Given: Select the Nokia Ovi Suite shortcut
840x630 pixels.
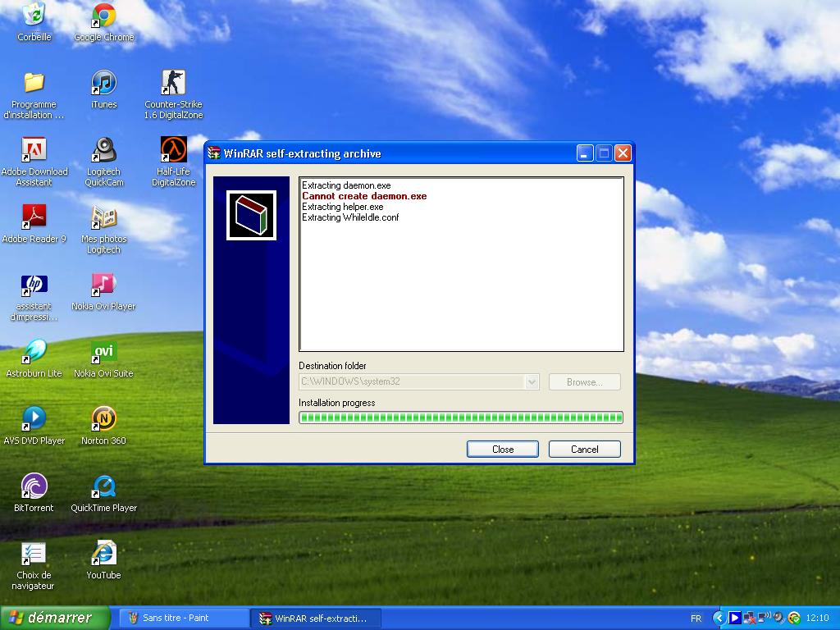Looking at the screenshot, I should (103, 358).
